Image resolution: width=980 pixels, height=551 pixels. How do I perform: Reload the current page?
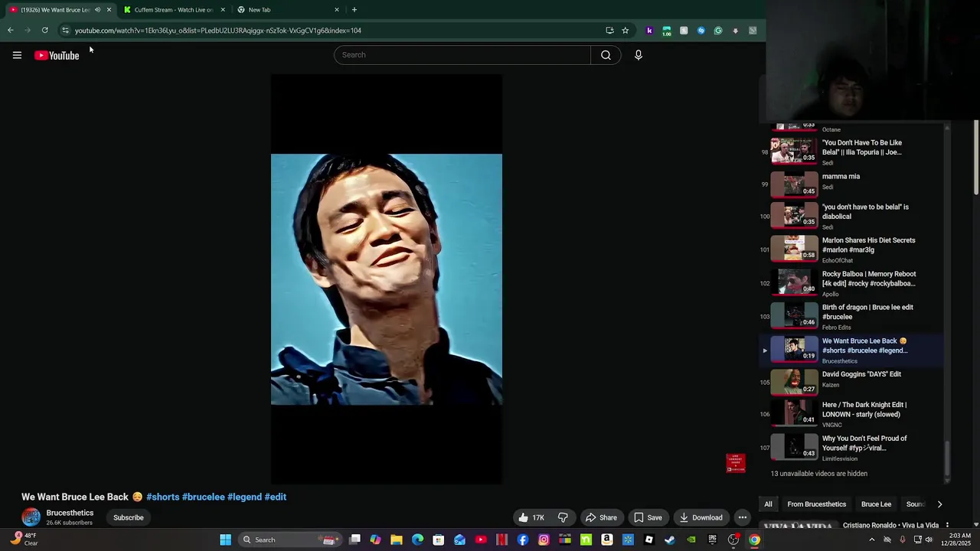coord(44,31)
